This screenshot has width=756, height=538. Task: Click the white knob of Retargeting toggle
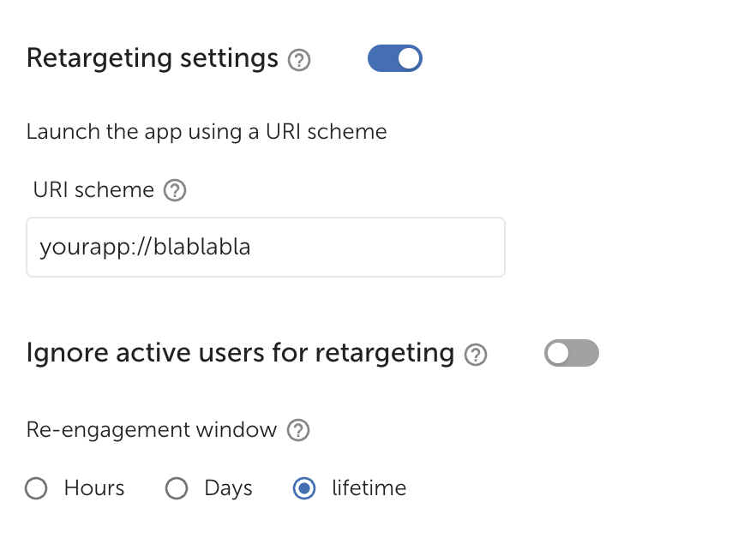409,58
